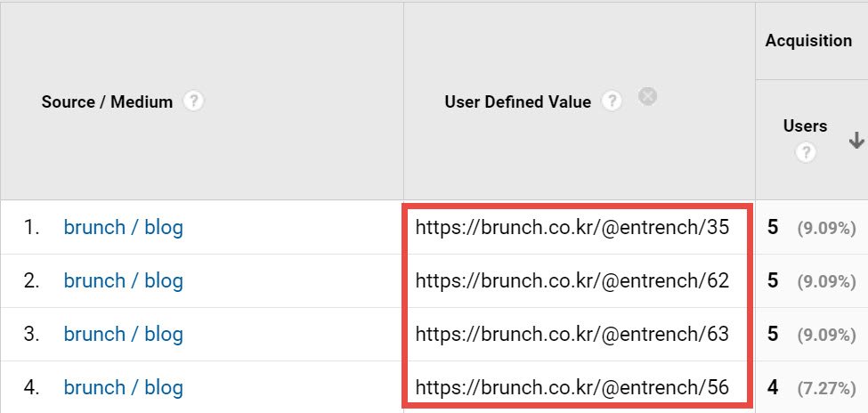Select the Acquisition group header
The width and height of the screenshot is (868, 413).
click(807, 41)
